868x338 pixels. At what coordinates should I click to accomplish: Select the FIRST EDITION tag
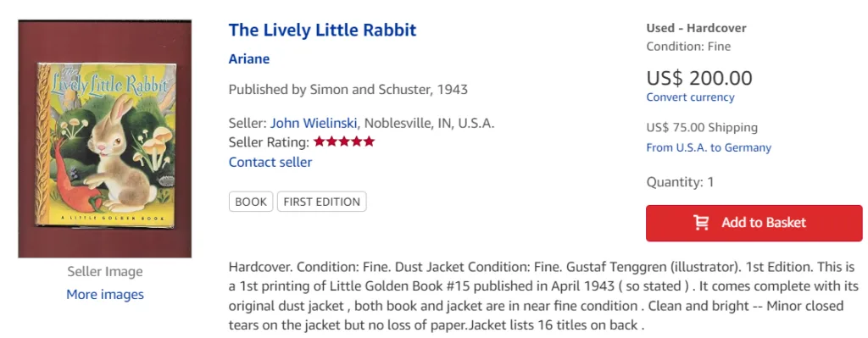coord(321,202)
